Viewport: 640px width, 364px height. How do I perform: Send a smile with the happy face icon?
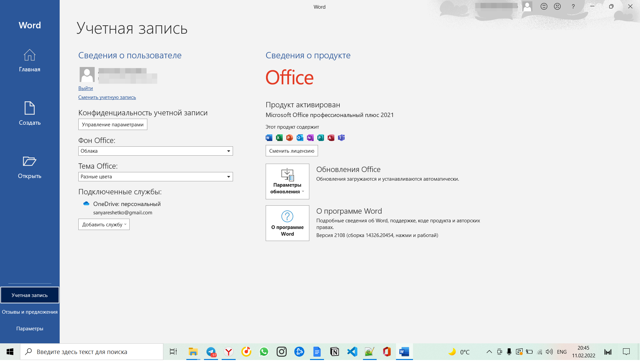[544, 6]
